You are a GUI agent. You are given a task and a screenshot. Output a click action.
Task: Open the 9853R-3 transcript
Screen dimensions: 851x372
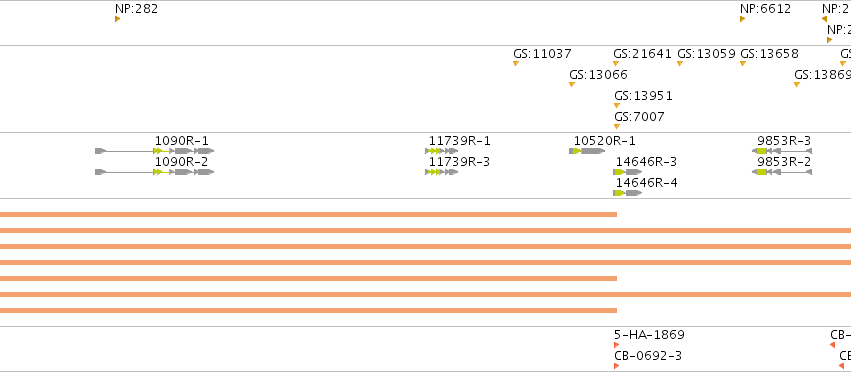782,151
